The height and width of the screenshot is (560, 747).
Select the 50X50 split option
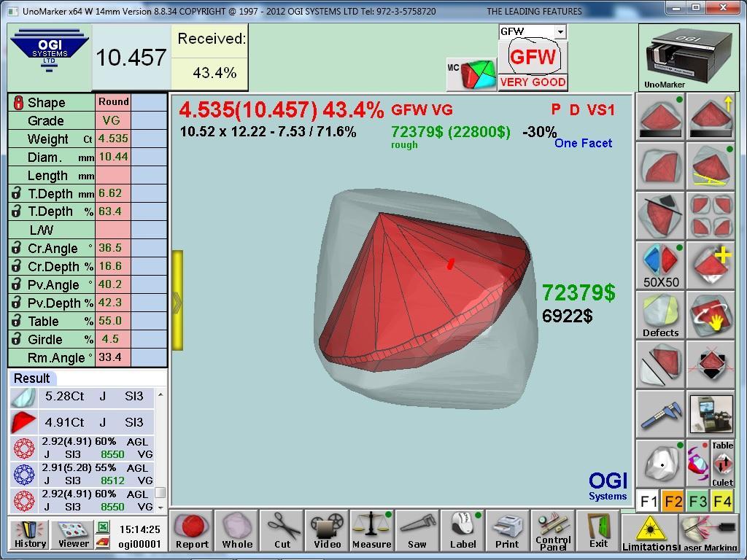point(660,266)
